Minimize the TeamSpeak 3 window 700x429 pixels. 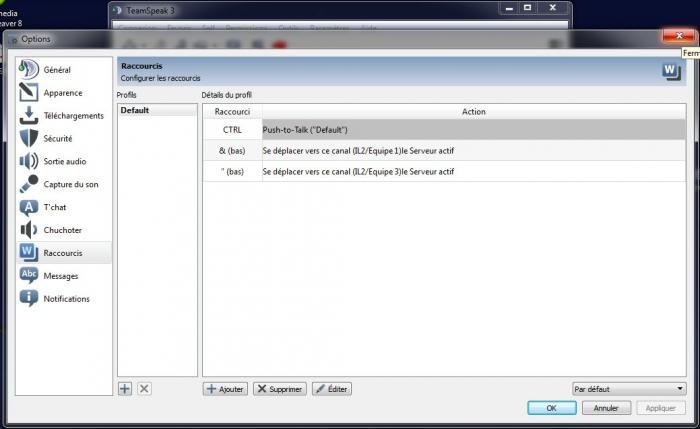coord(509,8)
